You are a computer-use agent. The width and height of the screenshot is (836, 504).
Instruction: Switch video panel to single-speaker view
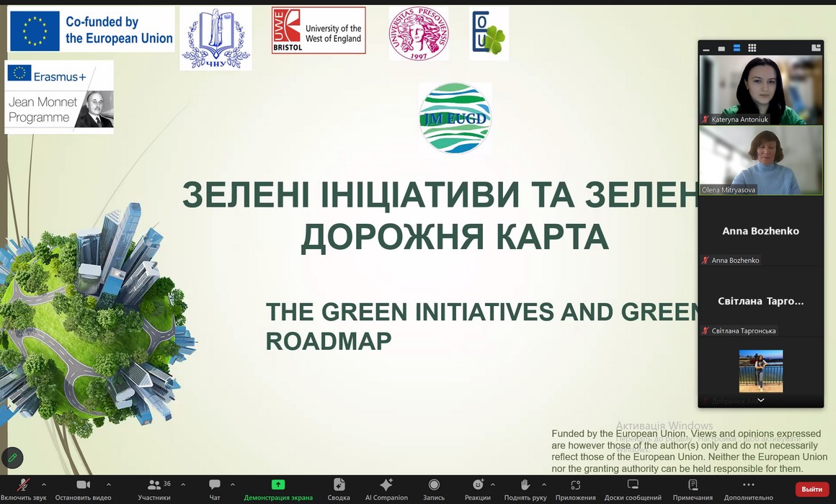coord(721,48)
